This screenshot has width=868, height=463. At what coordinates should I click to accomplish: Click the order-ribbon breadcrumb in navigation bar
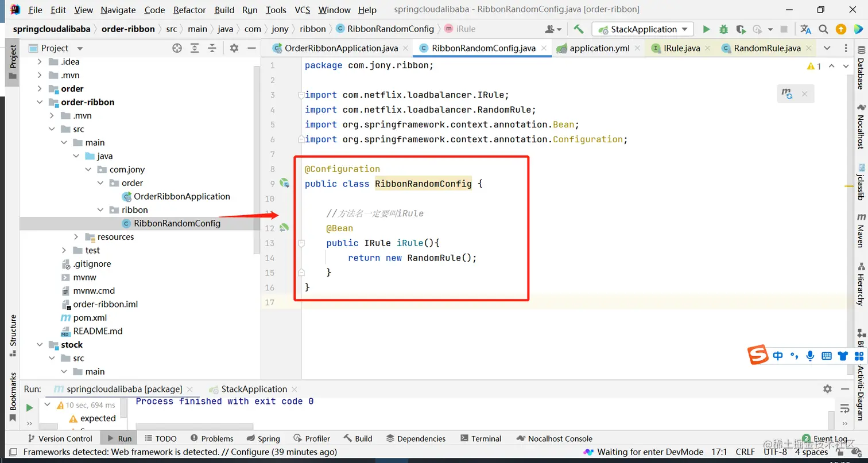pyautogui.click(x=128, y=29)
